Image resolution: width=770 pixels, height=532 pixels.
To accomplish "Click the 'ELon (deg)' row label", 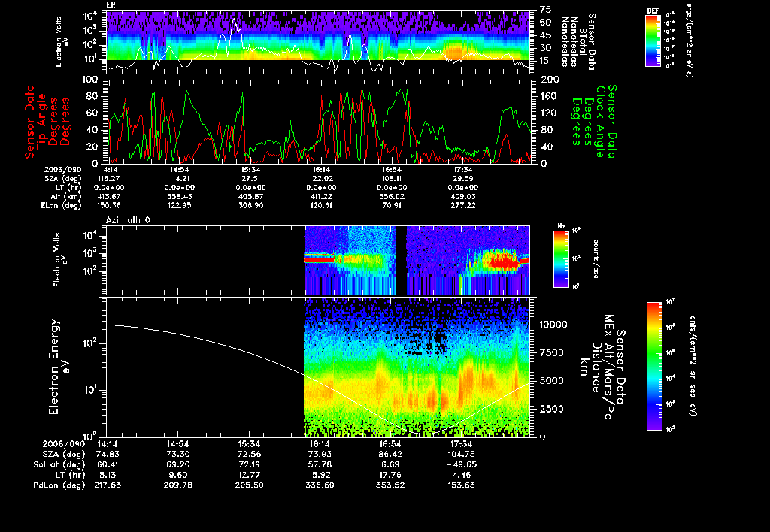I will 61,206.
